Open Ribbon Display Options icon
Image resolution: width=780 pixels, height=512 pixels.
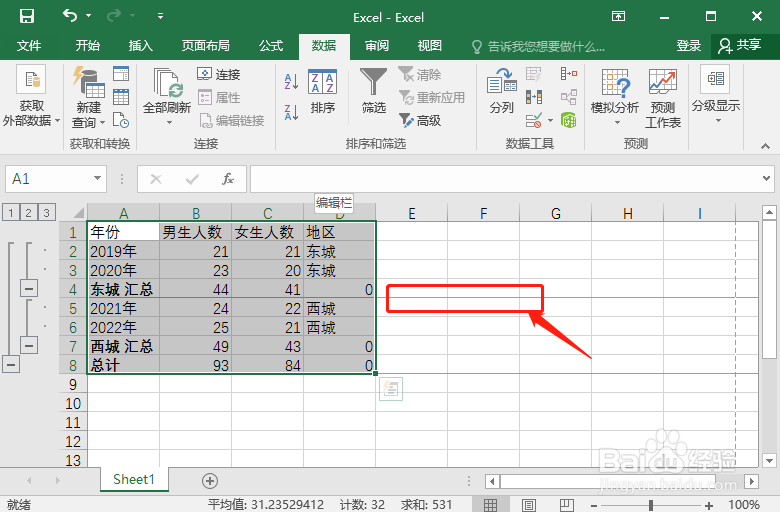[x=618, y=16]
